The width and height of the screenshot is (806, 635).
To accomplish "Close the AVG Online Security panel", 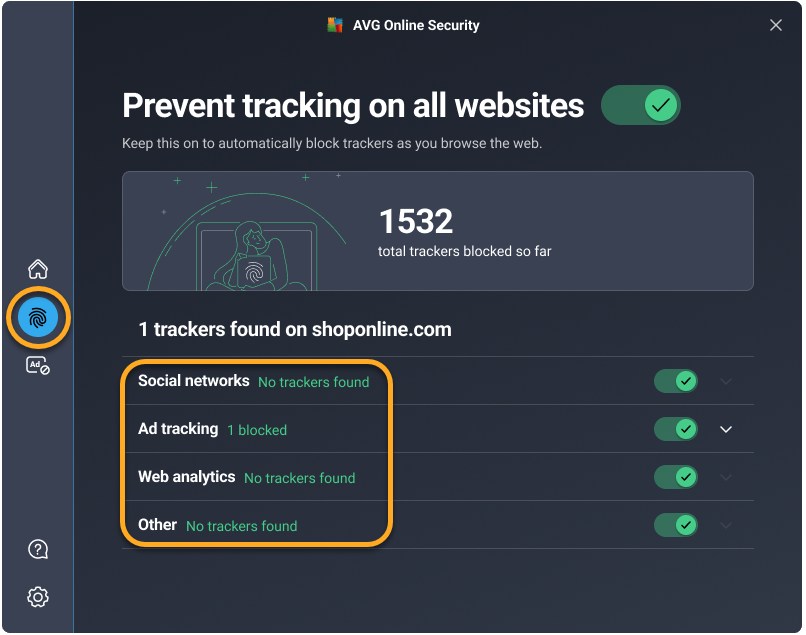I will [776, 25].
